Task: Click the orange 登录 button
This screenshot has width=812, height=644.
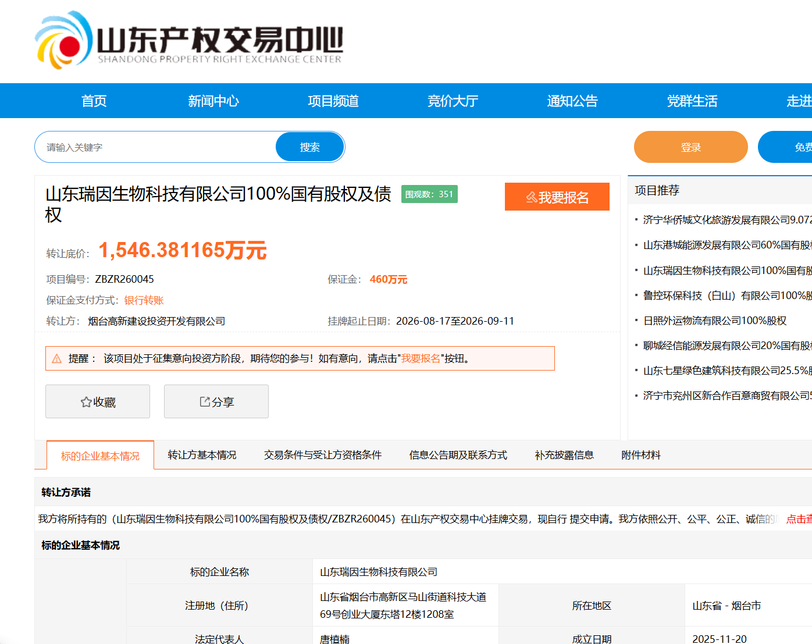Action: [x=691, y=147]
